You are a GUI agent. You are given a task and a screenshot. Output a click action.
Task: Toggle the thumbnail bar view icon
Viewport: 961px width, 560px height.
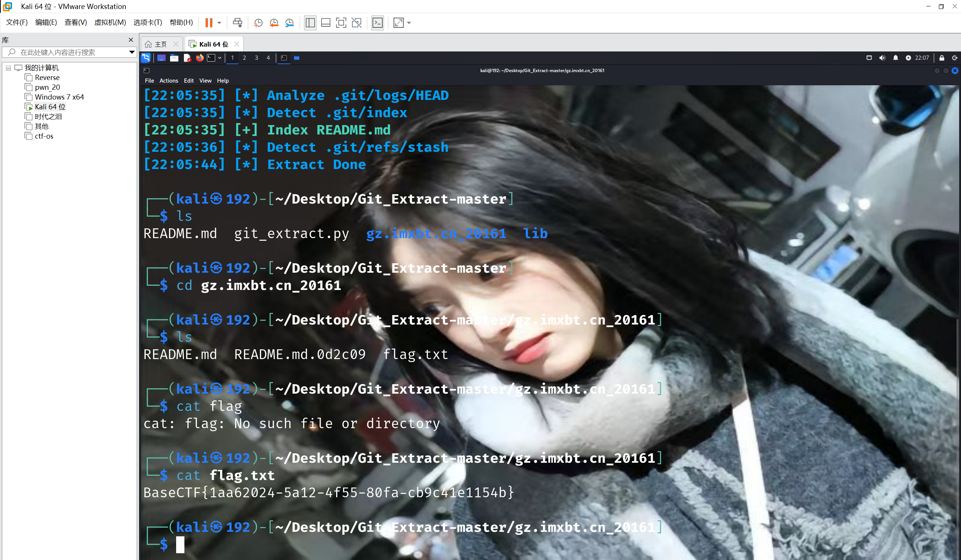[326, 23]
